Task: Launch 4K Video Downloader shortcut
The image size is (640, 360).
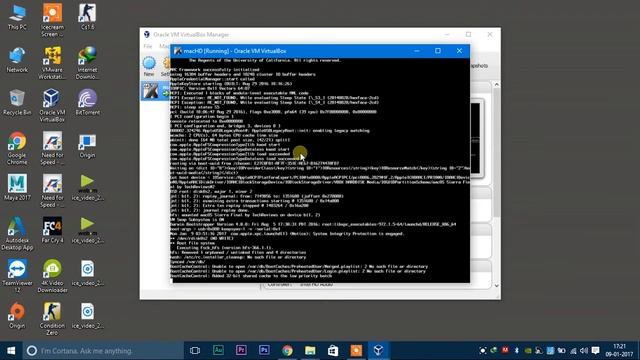Action: [x=52, y=276]
